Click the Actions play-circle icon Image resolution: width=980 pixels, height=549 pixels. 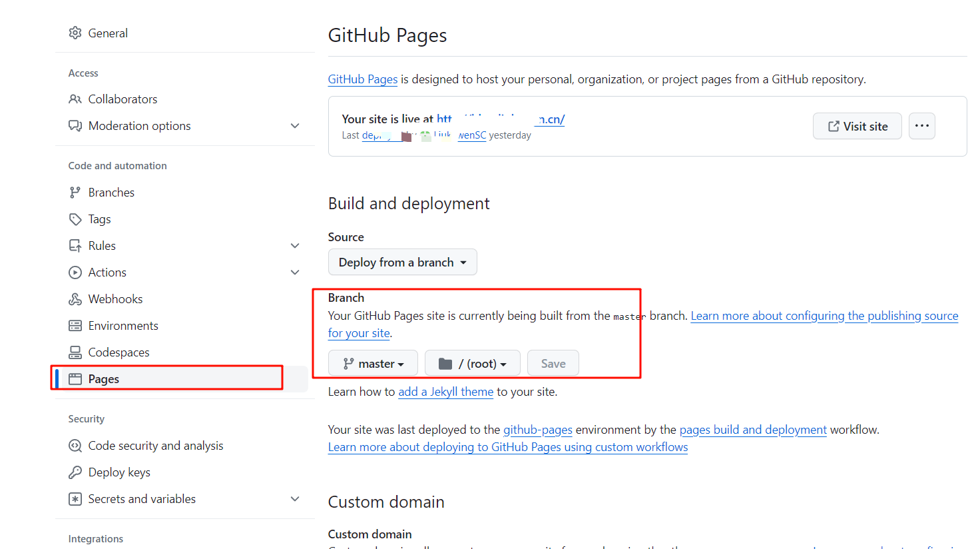75,273
